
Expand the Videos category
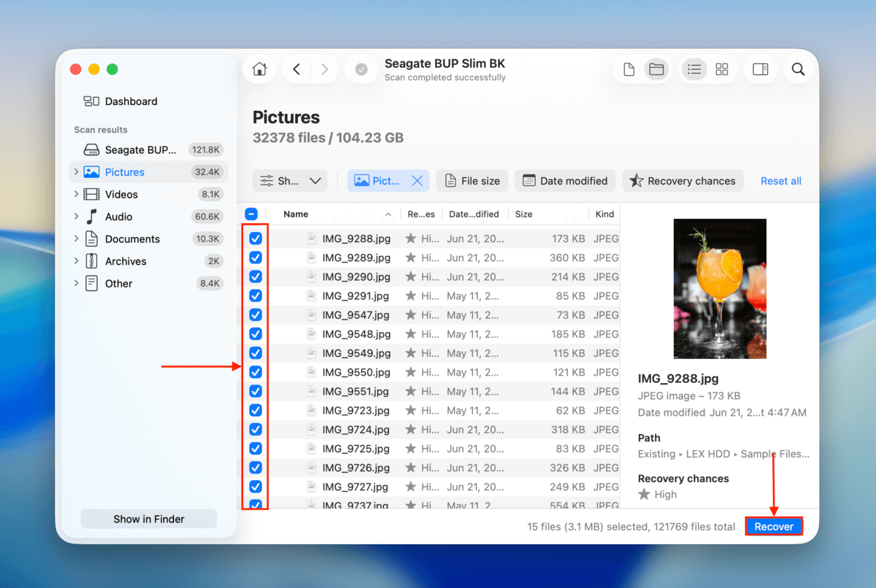click(x=75, y=194)
